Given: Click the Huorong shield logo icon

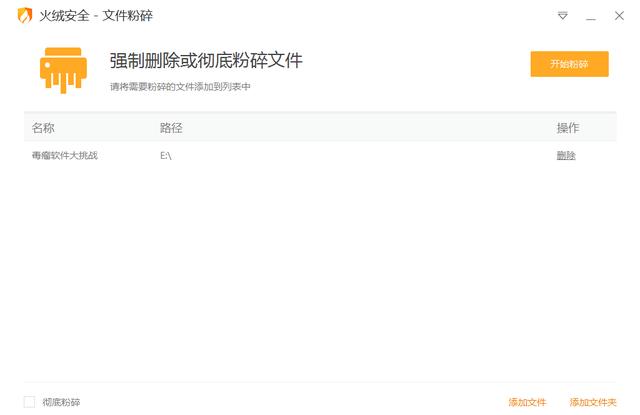Looking at the screenshot, I should pyautogui.click(x=25, y=16).
